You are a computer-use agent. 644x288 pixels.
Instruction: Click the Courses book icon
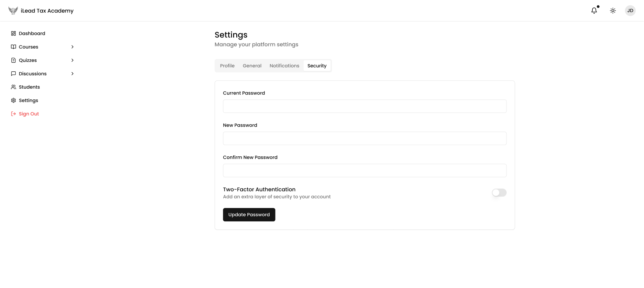(x=13, y=47)
